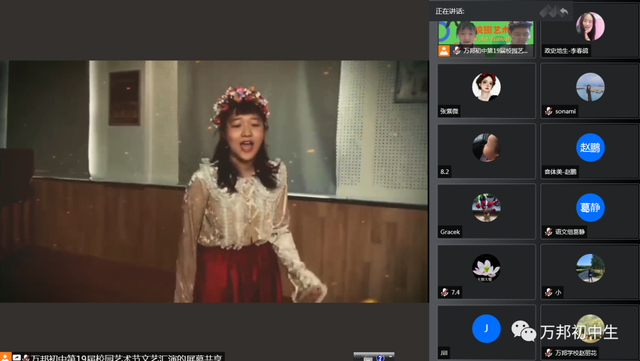Viewport: 640px width, 361px height.
Task: Open the 8.2 participant tile
Action: coord(487,151)
